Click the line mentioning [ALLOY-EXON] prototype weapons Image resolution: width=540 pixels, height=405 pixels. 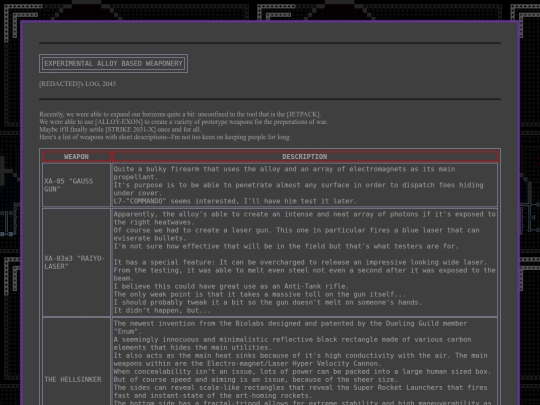tap(183, 122)
